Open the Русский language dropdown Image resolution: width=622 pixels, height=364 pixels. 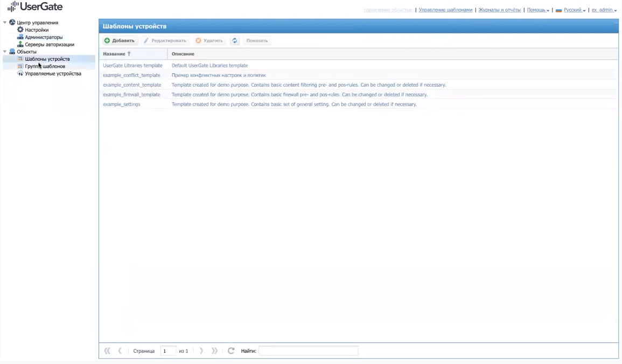pyautogui.click(x=575, y=10)
